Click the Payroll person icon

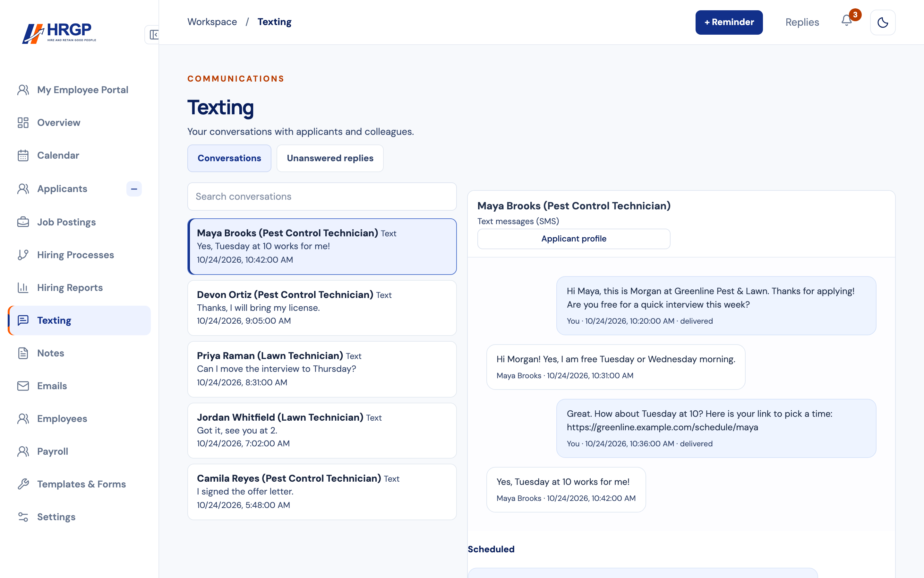point(23,451)
